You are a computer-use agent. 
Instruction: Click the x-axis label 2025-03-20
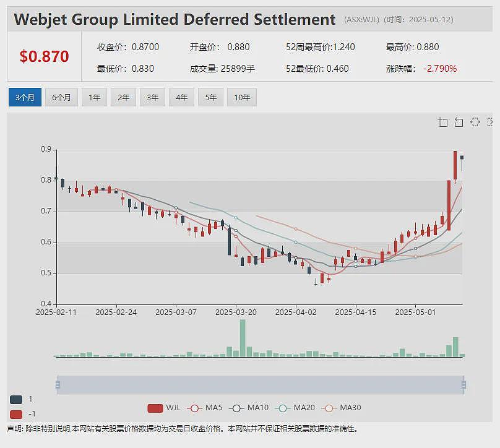[236, 312]
